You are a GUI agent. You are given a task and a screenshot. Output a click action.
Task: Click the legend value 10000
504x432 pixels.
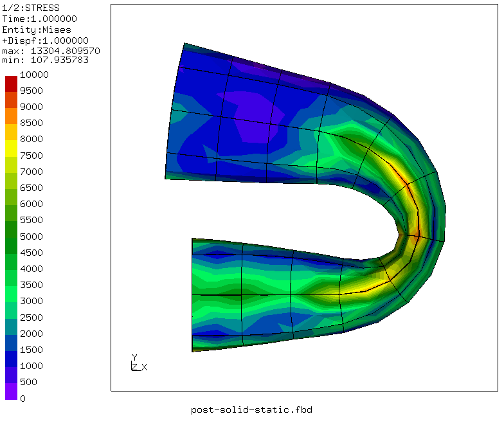34,75
